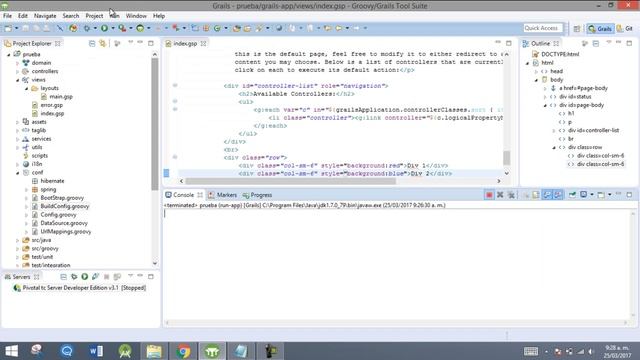Image resolution: width=640 pixels, height=360 pixels.
Task: Open Open Perspective icon
Action: [x=577, y=29]
